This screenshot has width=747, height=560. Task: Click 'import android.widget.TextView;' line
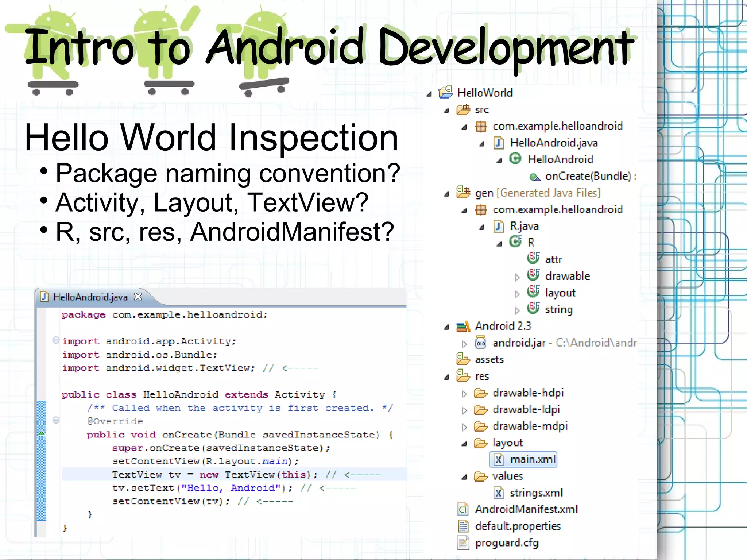[x=158, y=368]
